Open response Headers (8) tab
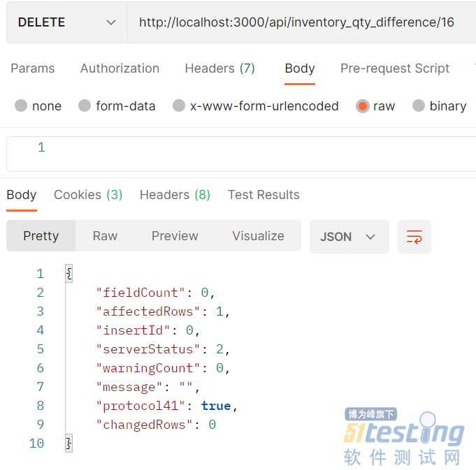 pos(175,195)
